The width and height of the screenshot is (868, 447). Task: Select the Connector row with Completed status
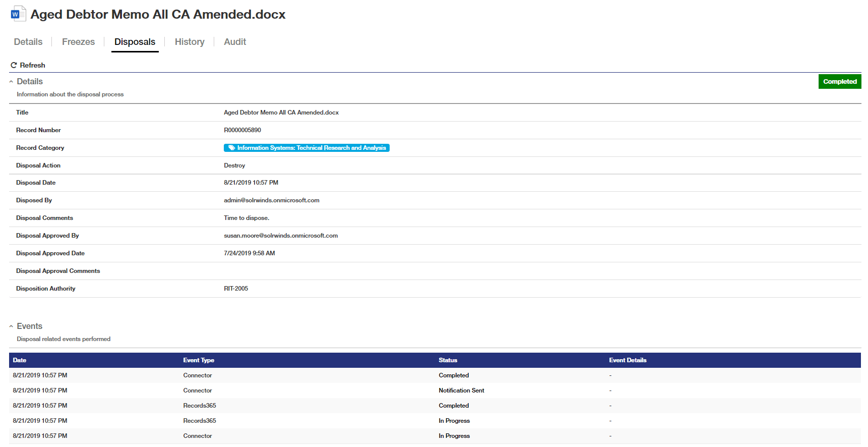435,375
